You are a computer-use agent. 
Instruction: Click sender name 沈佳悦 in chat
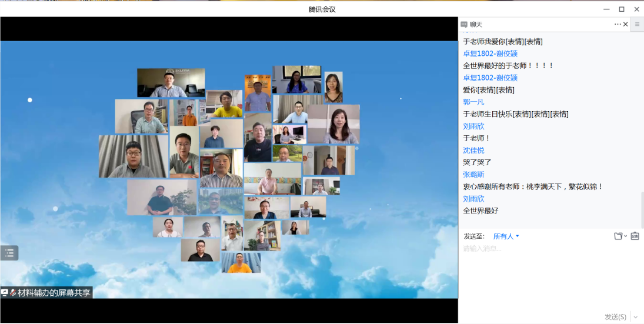473,150
